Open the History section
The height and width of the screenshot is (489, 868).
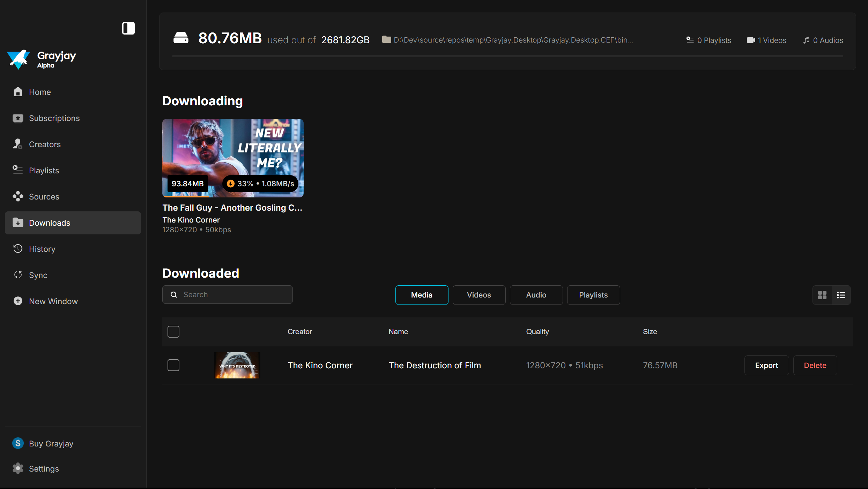pos(42,249)
